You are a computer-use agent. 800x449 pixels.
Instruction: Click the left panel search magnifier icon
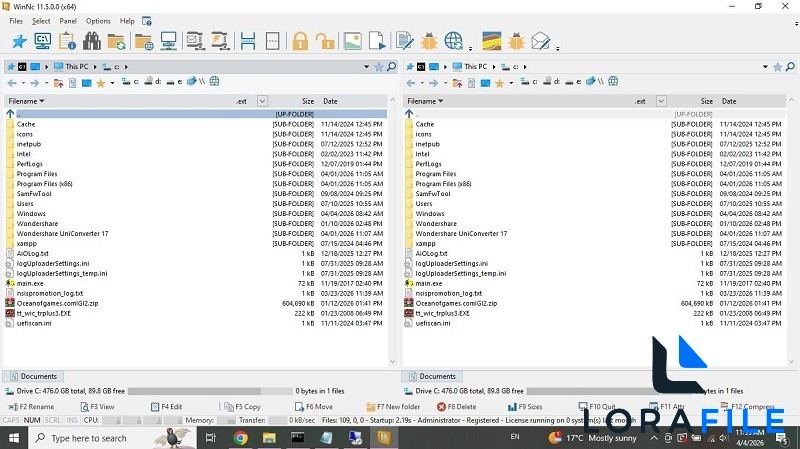point(391,67)
